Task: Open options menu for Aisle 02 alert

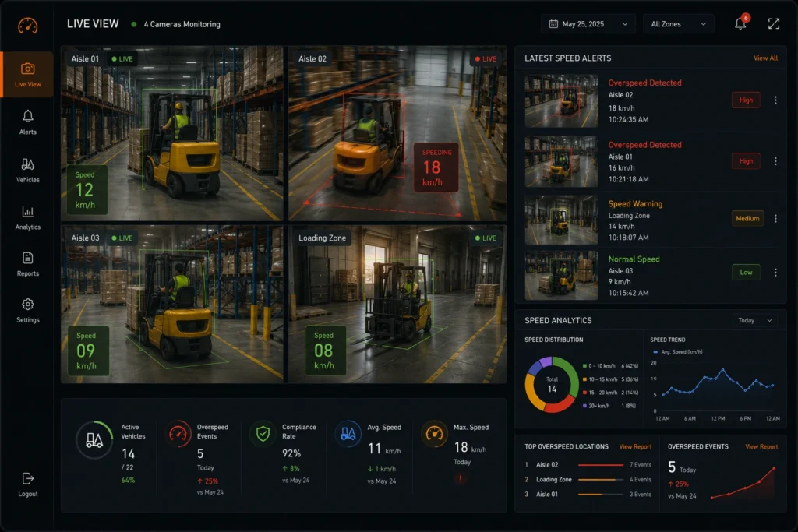Action: [x=775, y=100]
